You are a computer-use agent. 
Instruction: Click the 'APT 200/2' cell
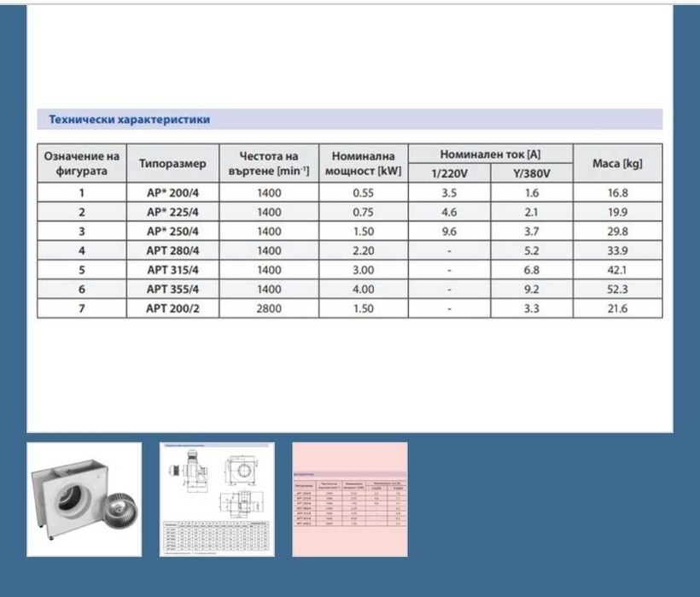point(172,308)
